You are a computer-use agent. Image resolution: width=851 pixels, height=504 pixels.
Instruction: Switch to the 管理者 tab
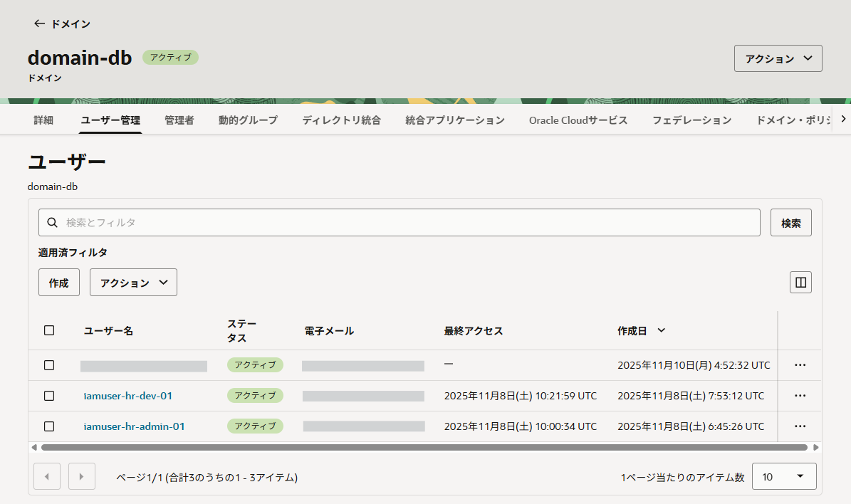click(179, 120)
